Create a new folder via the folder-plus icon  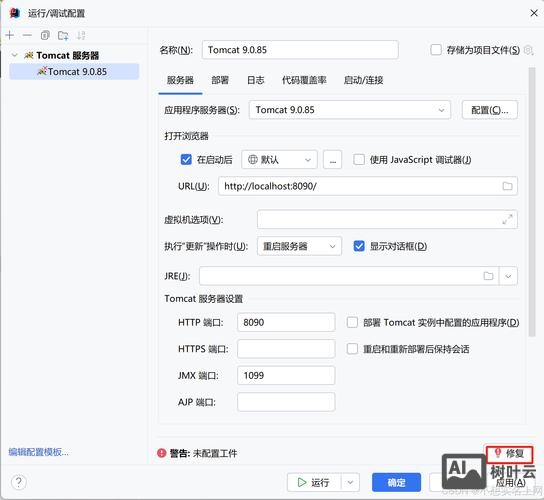pyautogui.click(x=63, y=35)
